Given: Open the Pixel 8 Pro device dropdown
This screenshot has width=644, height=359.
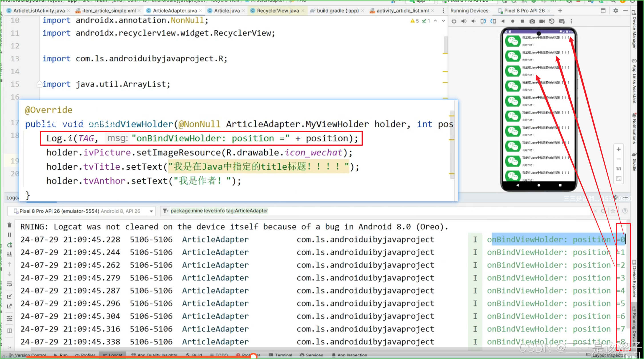Looking at the screenshot, I should [x=81, y=211].
